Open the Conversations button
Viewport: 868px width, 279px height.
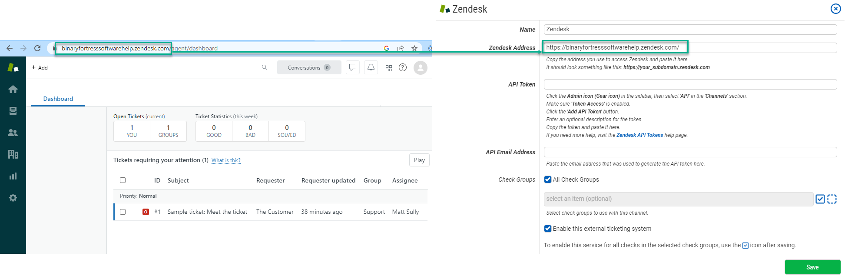point(309,67)
